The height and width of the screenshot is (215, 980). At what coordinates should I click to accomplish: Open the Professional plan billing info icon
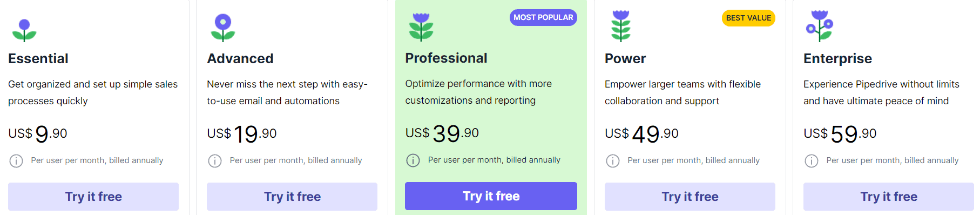coord(413,160)
